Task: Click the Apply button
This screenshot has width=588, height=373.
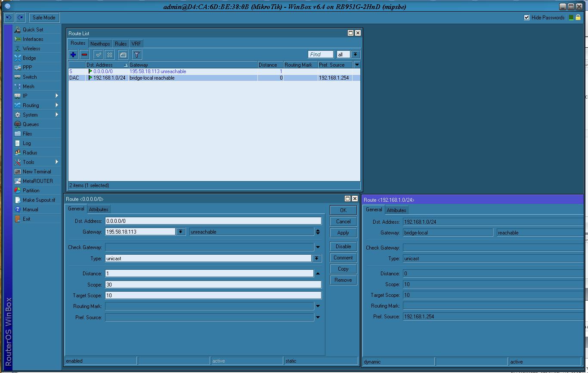Action: pos(343,233)
